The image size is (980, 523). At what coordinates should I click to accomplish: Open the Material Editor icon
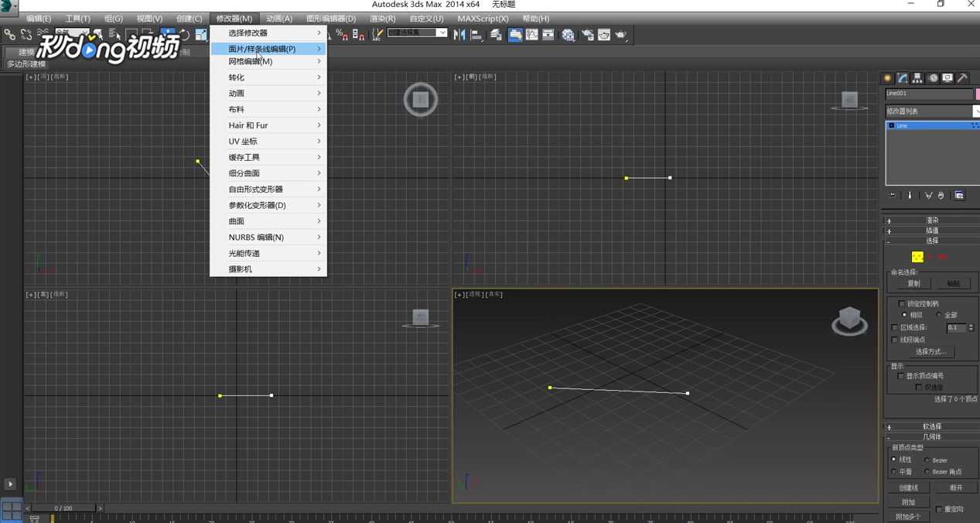tap(569, 35)
